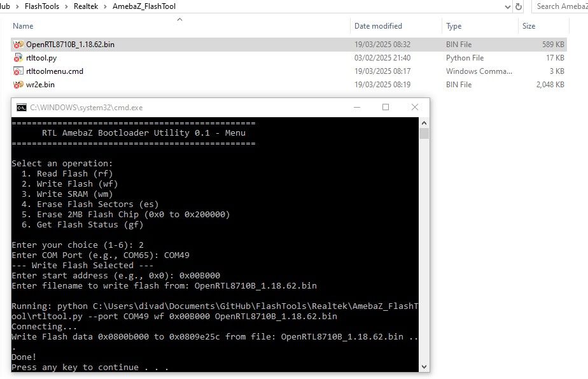Refresh the folder with the refresh icon

point(518,6)
